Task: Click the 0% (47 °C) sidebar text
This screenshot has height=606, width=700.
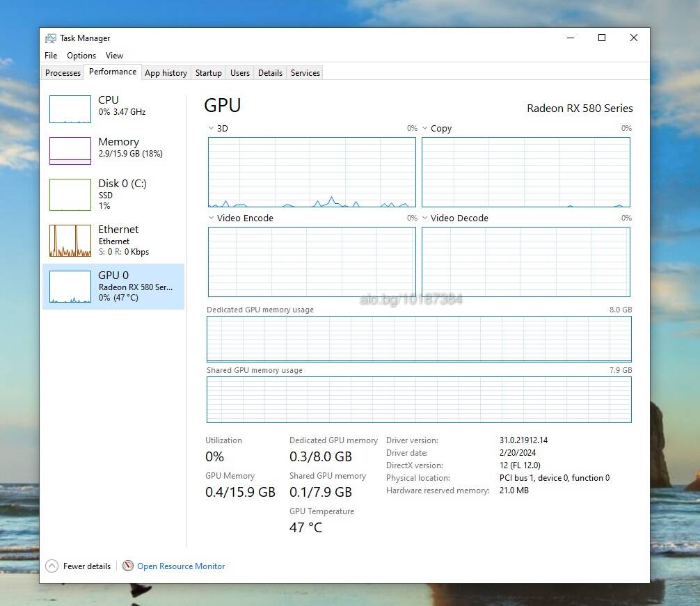Action: pos(118,298)
